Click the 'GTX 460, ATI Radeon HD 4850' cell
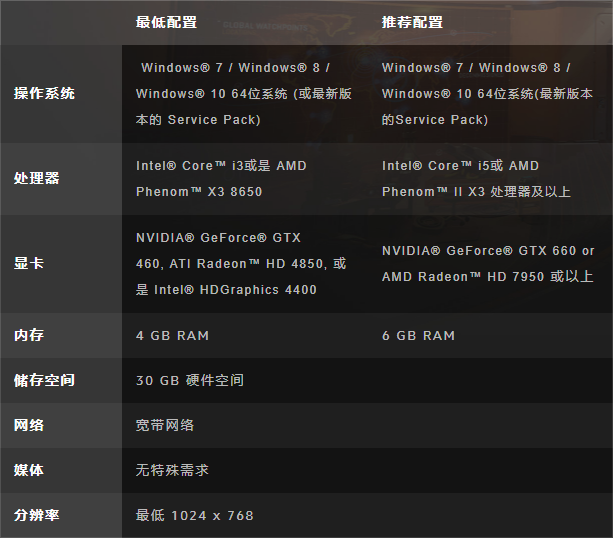The width and height of the screenshot is (613, 538). coord(241,264)
